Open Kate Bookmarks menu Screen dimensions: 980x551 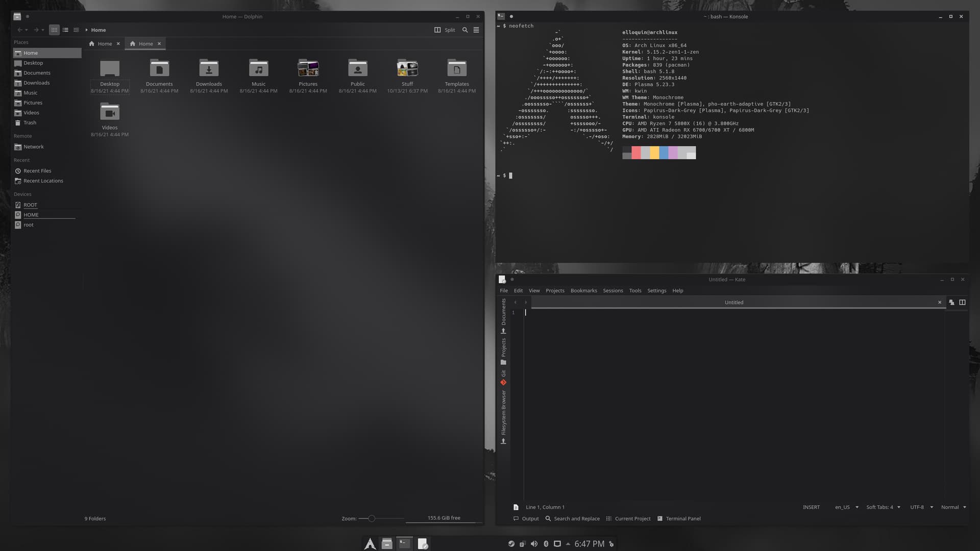coord(583,291)
